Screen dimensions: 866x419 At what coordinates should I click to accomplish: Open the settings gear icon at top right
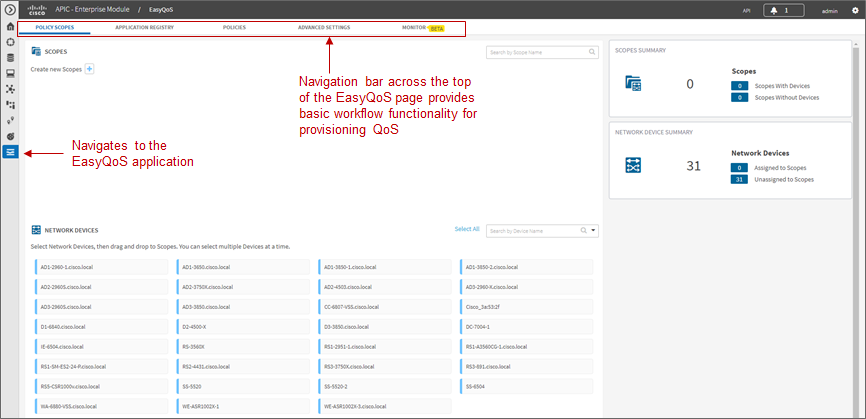[x=856, y=10]
